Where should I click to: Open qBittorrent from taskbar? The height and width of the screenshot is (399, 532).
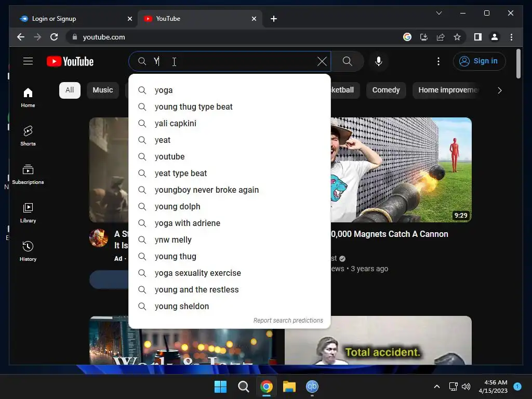312,387
